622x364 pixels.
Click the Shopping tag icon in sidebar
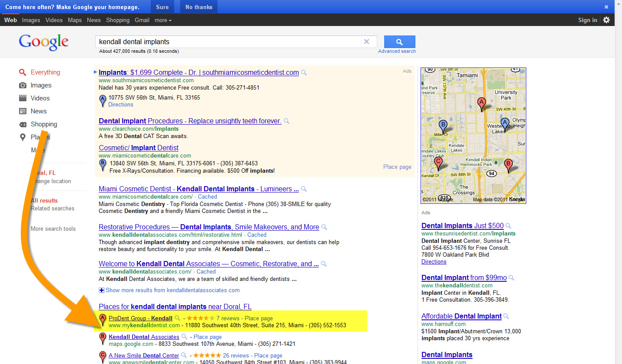23,124
